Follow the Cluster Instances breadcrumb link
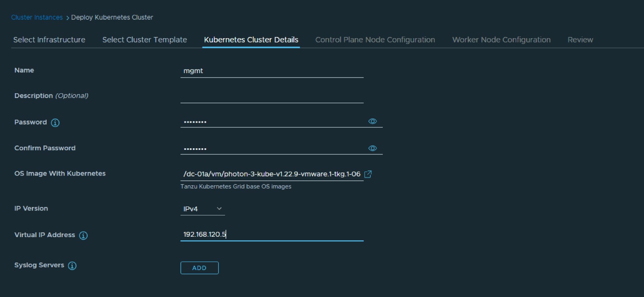Screen dimensions: 644x297 [37, 17]
